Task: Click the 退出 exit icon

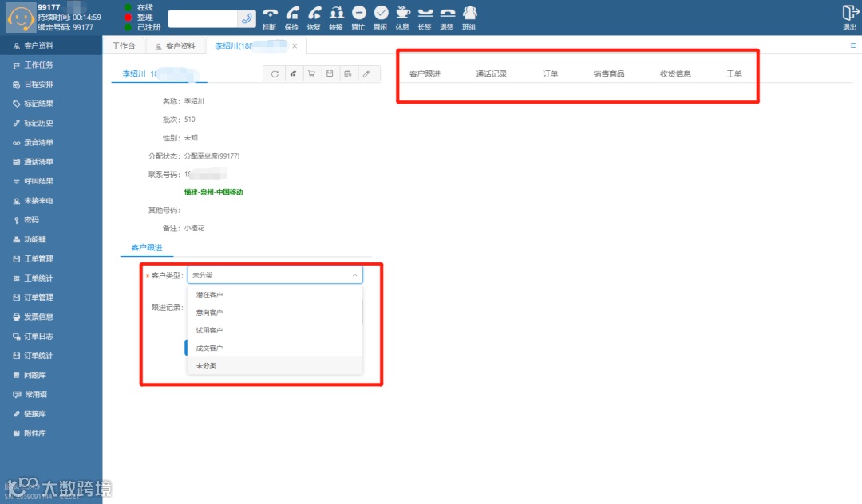Action: tap(850, 13)
